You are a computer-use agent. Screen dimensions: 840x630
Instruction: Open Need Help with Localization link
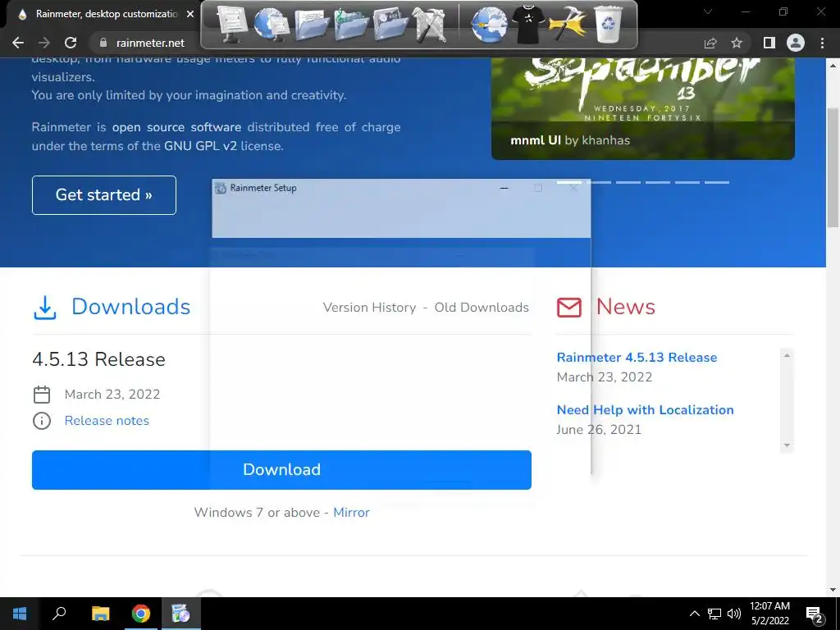click(645, 410)
